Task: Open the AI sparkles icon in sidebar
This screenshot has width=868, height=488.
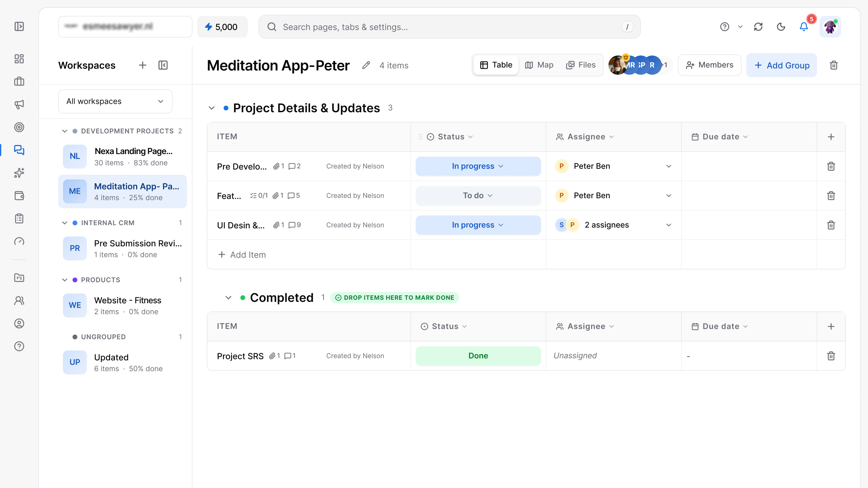Action: pos(19,173)
